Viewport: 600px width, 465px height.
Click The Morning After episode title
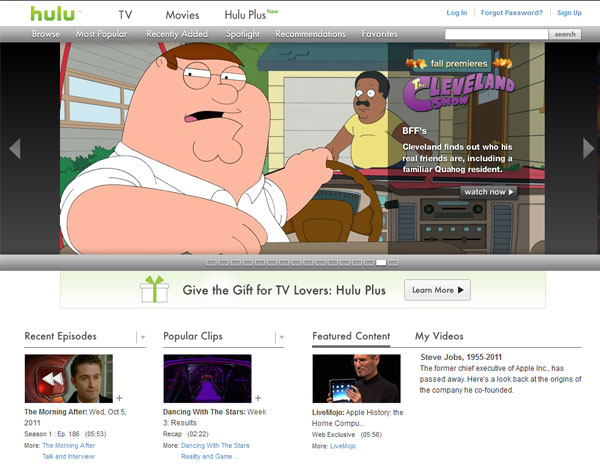pos(75,417)
